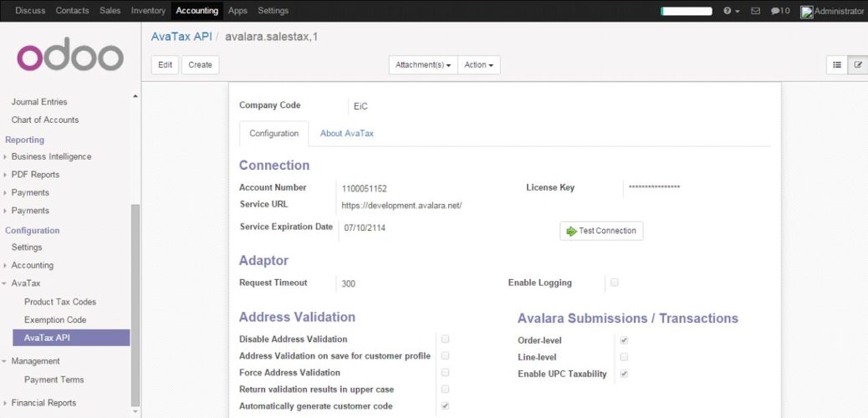Open the envelope messages icon
Screen dimensions: 868x418
point(755,11)
